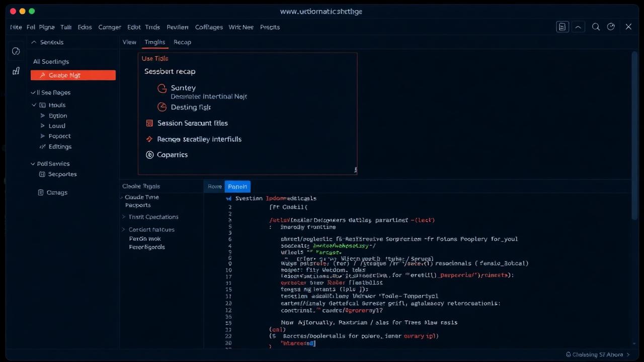The image size is (644, 362).
Task: Open the Coffrages menu
Action: pyautogui.click(x=209, y=27)
